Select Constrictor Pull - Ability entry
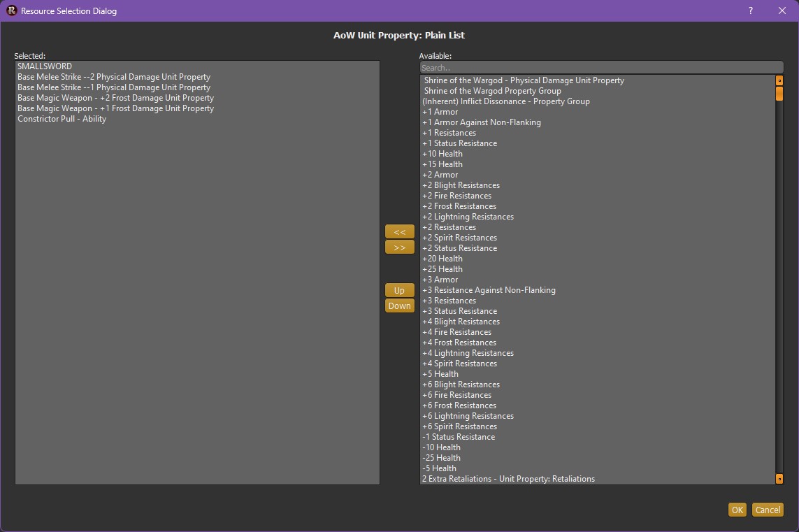This screenshot has height=532, width=799. (x=62, y=119)
